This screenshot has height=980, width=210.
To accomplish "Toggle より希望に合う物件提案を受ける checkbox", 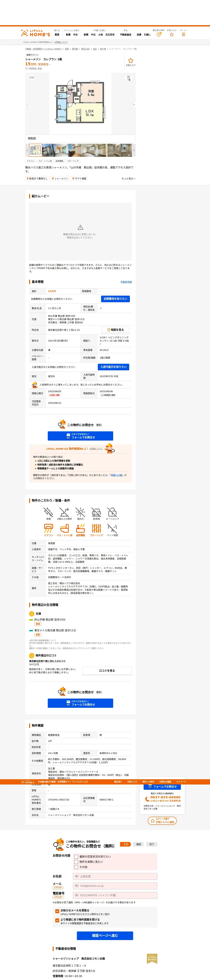I will [x=57, y=920].
